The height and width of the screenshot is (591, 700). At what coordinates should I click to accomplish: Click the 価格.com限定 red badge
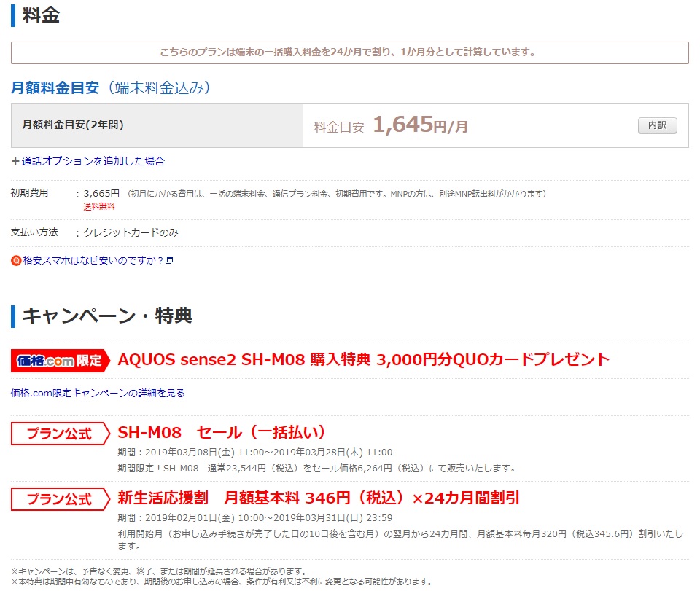(61, 361)
